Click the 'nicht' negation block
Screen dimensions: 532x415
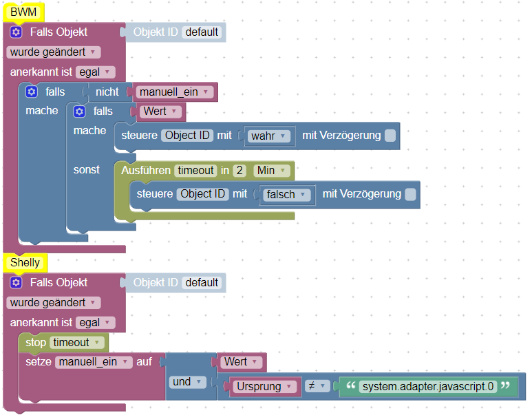pos(107,92)
